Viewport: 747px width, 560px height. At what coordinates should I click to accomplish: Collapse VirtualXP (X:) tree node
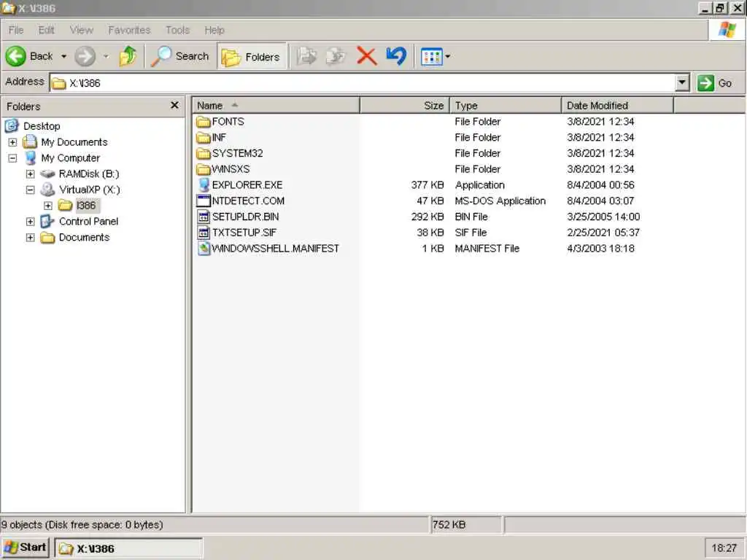coord(30,190)
